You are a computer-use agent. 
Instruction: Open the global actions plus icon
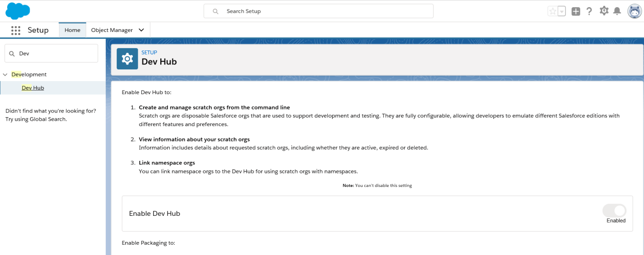(x=576, y=11)
